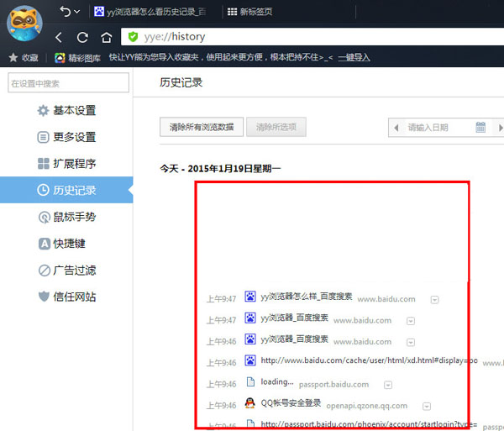Click the green security shield in address bar
This screenshot has width=504, height=431.
(x=133, y=37)
